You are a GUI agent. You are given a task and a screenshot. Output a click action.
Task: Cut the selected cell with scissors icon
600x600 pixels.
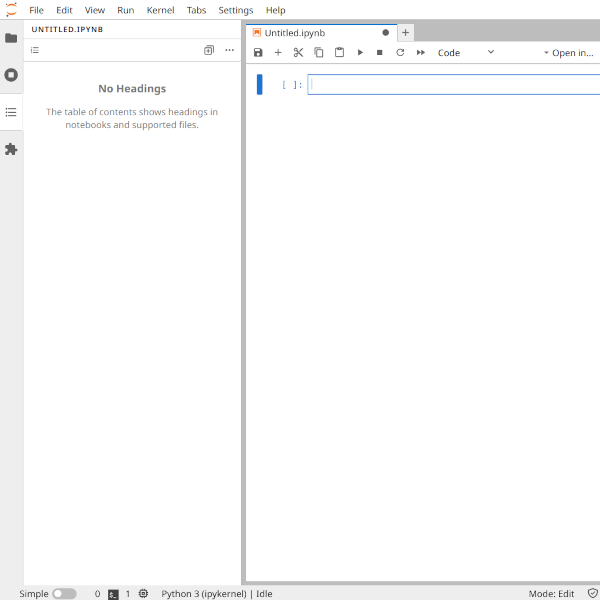tap(298, 52)
